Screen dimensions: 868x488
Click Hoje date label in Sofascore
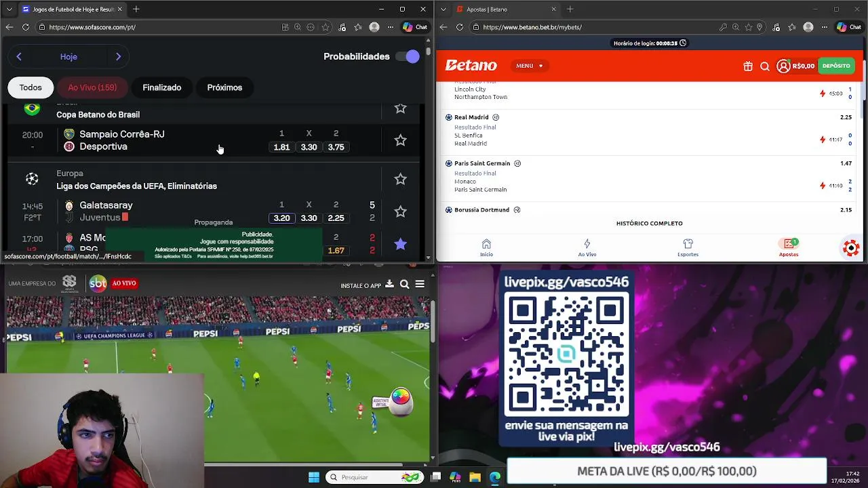coord(68,57)
